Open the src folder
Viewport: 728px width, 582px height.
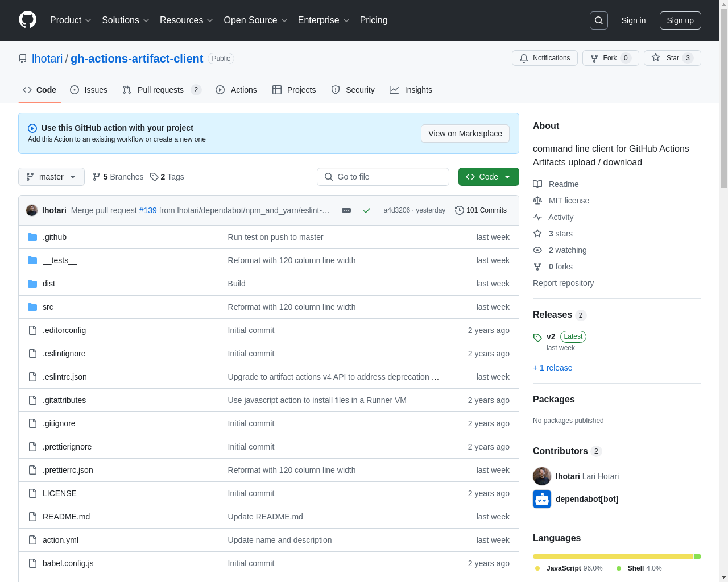point(48,307)
